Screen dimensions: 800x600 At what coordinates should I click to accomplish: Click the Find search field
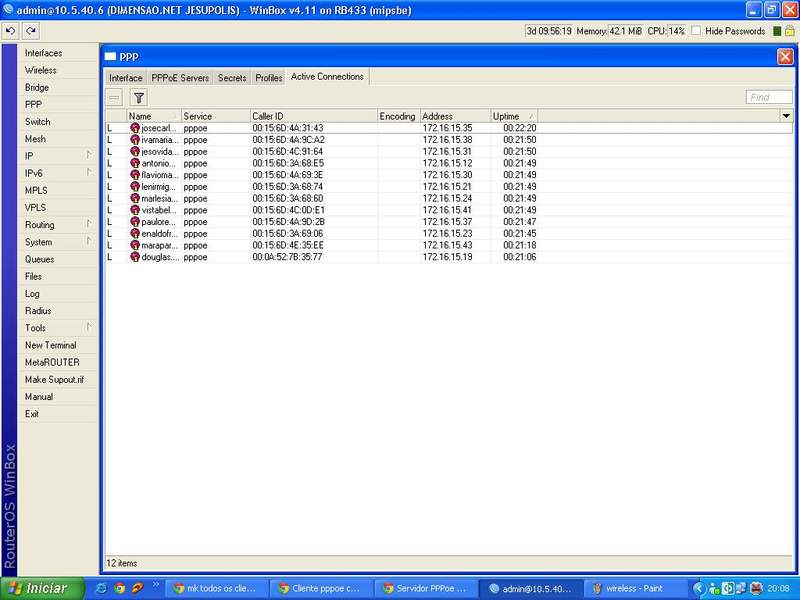tap(769, 97)
